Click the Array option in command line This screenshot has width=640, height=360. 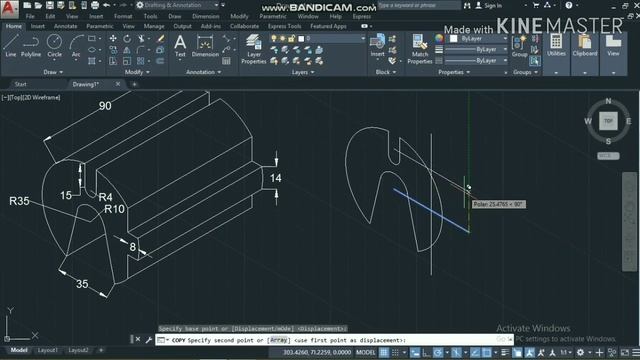click(x=278, y=340)
